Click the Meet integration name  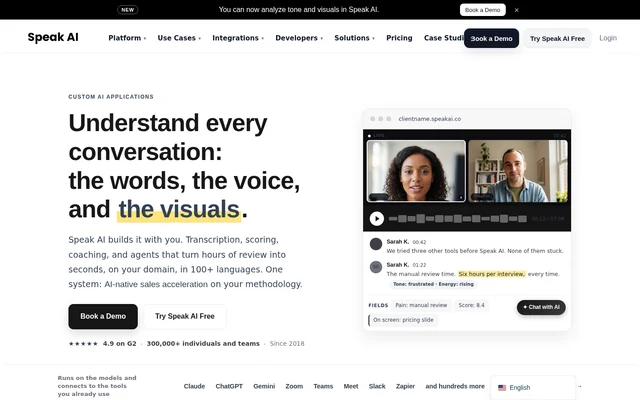(x=351, y=386)
